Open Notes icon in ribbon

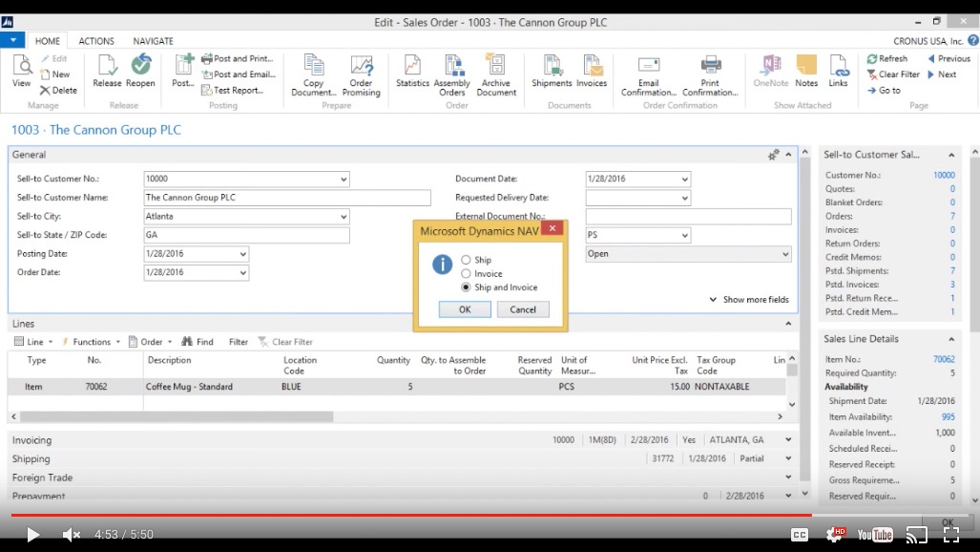tap(806, 71)
